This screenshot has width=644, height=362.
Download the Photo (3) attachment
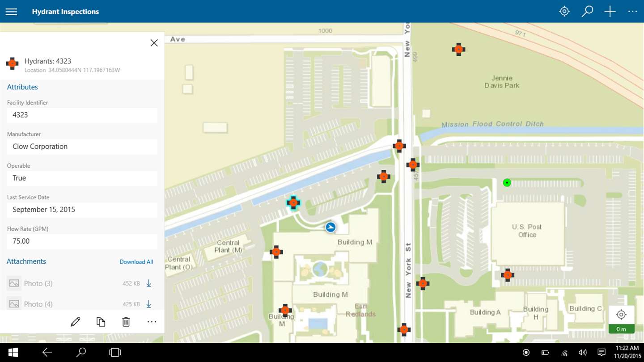[x=149, y=283]
